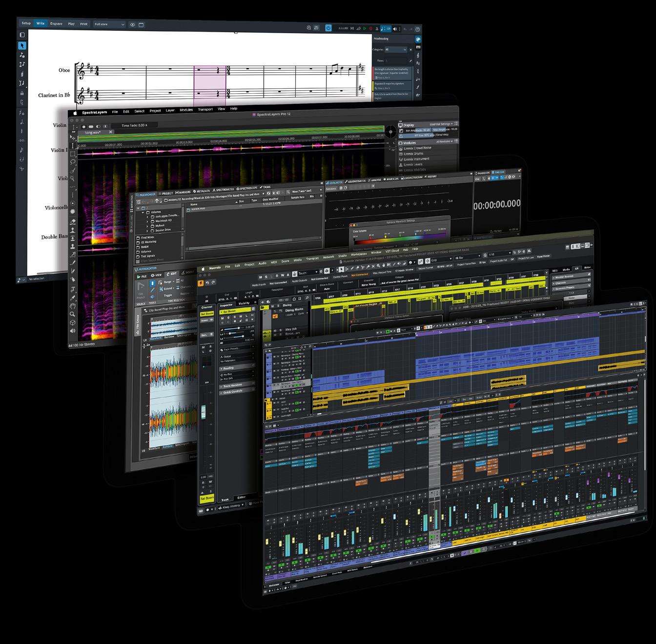Image resolution: width=656 pixels, height=644 pixels.
Task: Select the eyedropper tool in SpectraLayers
Action: (73, 297)
